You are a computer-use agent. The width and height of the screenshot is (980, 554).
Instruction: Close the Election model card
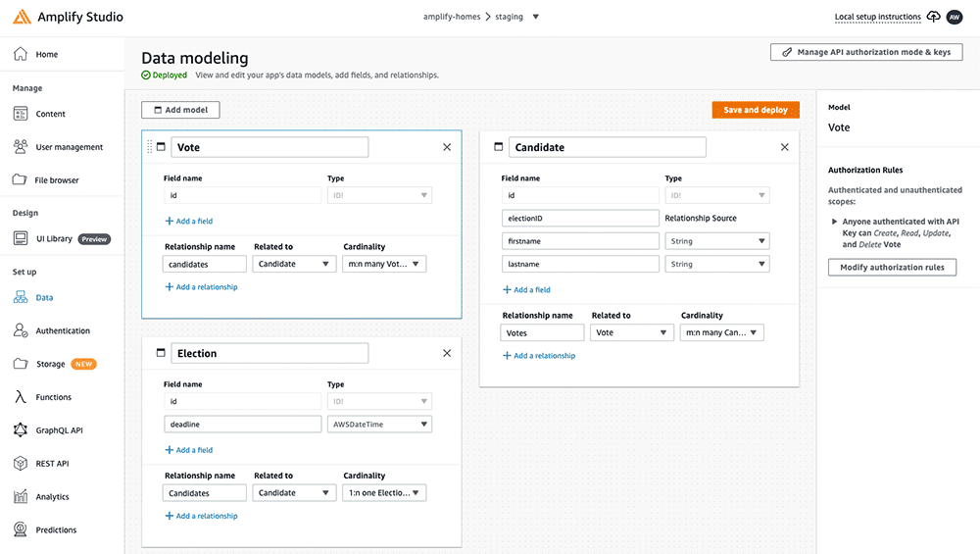[447, 353]
